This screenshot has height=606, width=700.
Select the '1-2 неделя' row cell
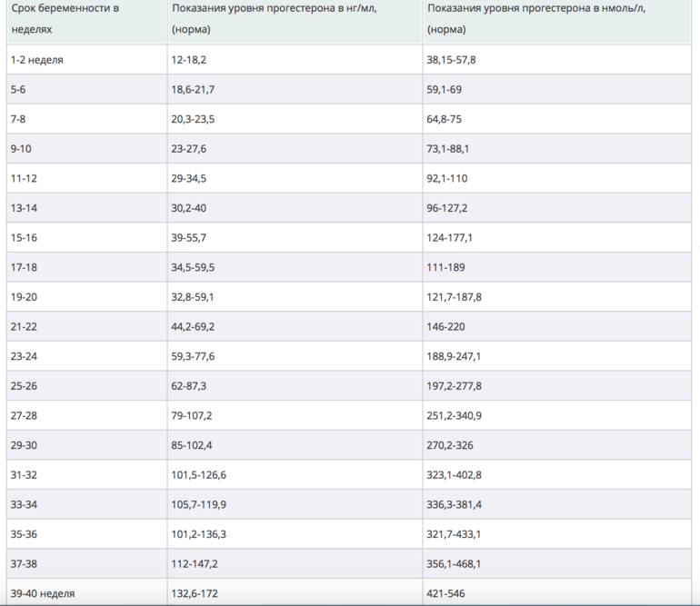pos(36,60)
